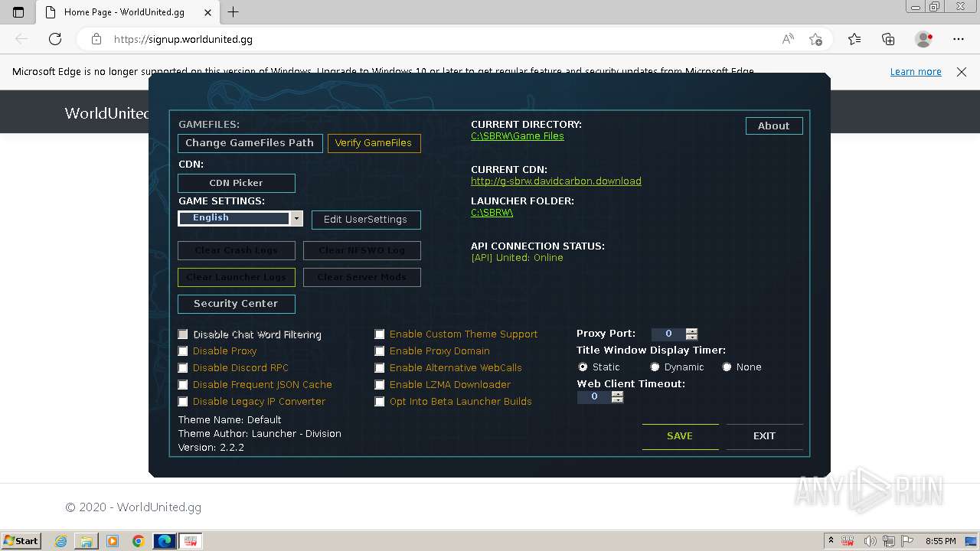980x551 pixels.
Task: Toggle Disable Discord RPC checkbox
Action: pyautogui.click(x=183, y=368)
